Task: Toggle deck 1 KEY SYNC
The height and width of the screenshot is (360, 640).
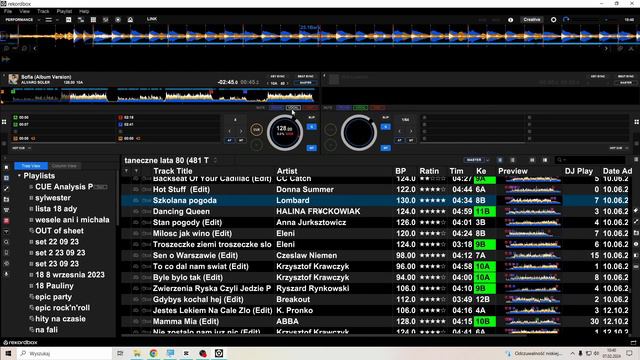Action: point(278,77)
